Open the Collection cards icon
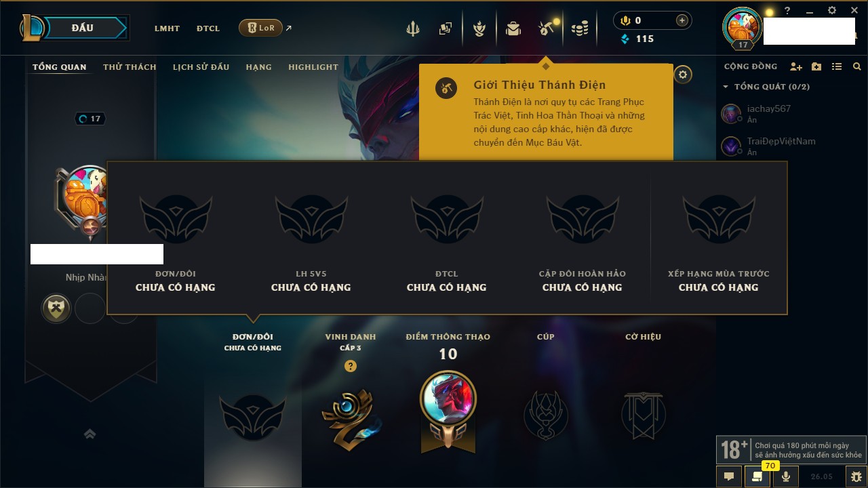This screenshot has width=868, height=488. 445,28
